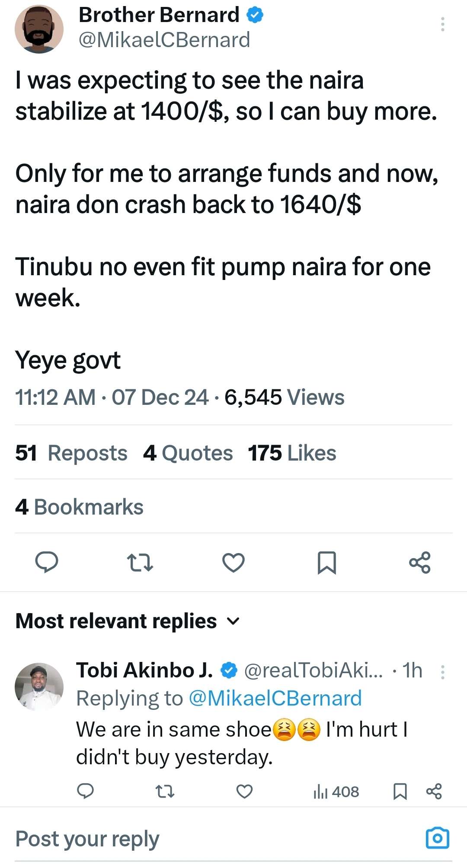Attach a photo using the camera icon
467x868 pixels.
point(438,839)
